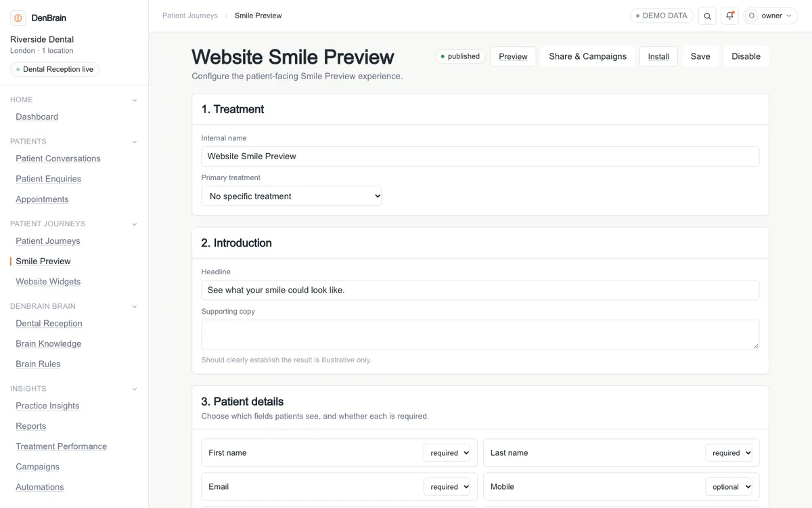This screenshot has height=508, width=812.
Task: Click the Supporting copy resize handle
Action: [755, 346]
